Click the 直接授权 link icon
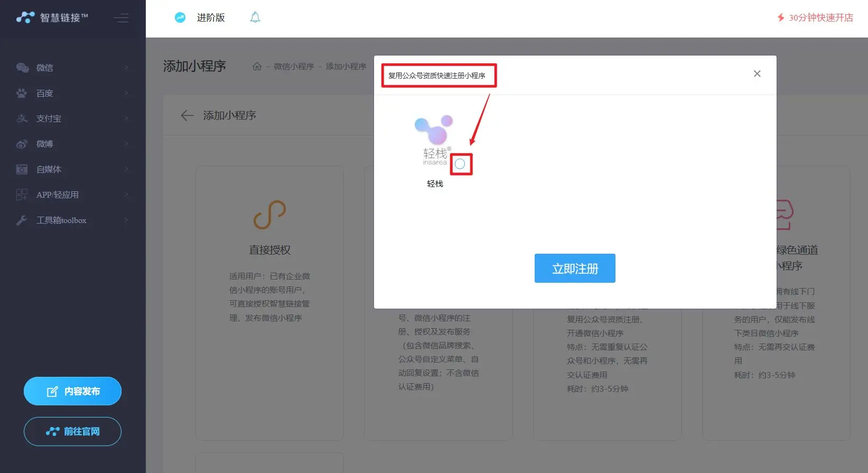Viewport: 868px width, 473px height. pos(269,215)
